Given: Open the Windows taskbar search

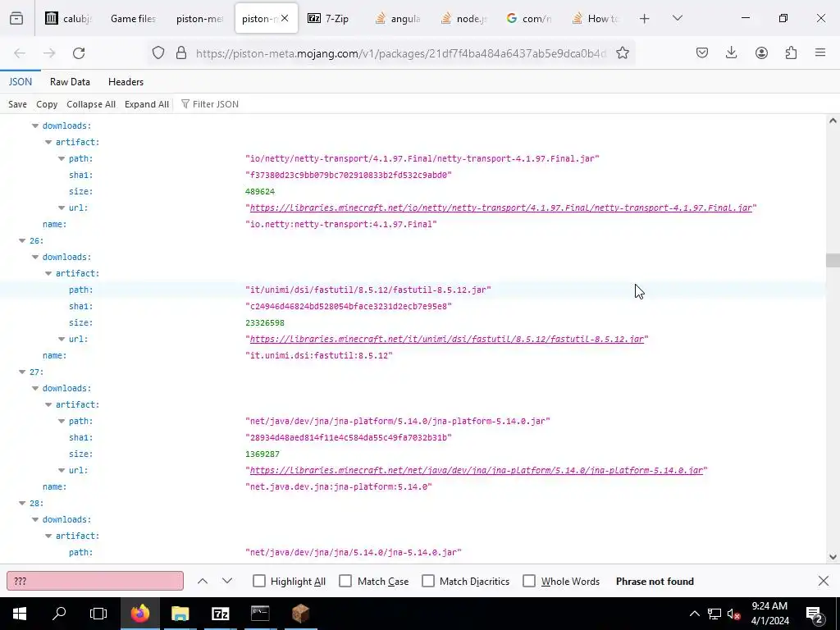Looking at the screenshot, I should [x=59, y=614].
